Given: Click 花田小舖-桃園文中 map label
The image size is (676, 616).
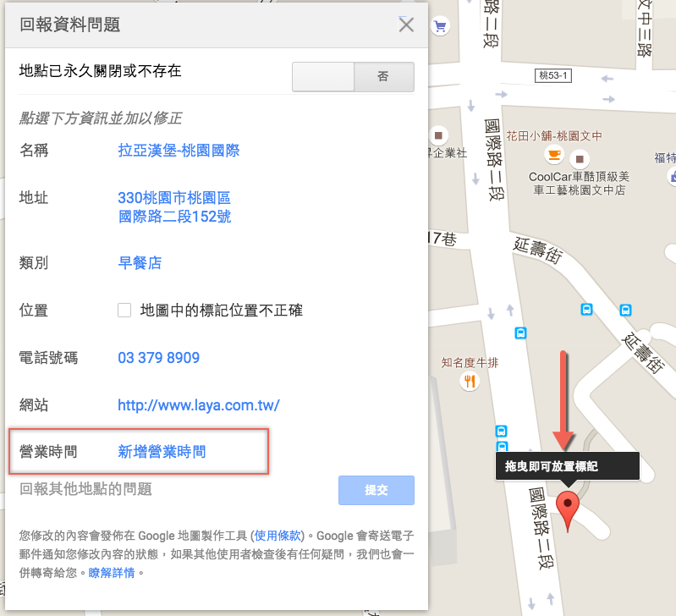Looking at the screenshot, I should 554,136.
